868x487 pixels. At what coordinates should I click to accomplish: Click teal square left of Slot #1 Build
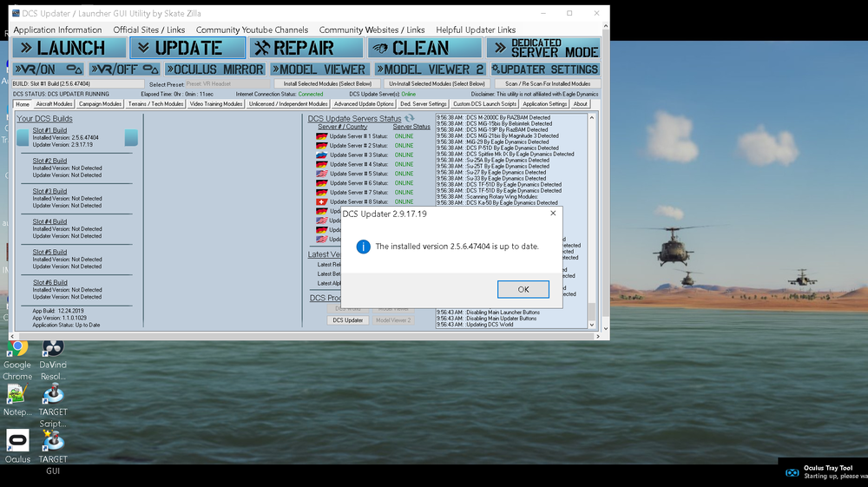tap(23, 137)
